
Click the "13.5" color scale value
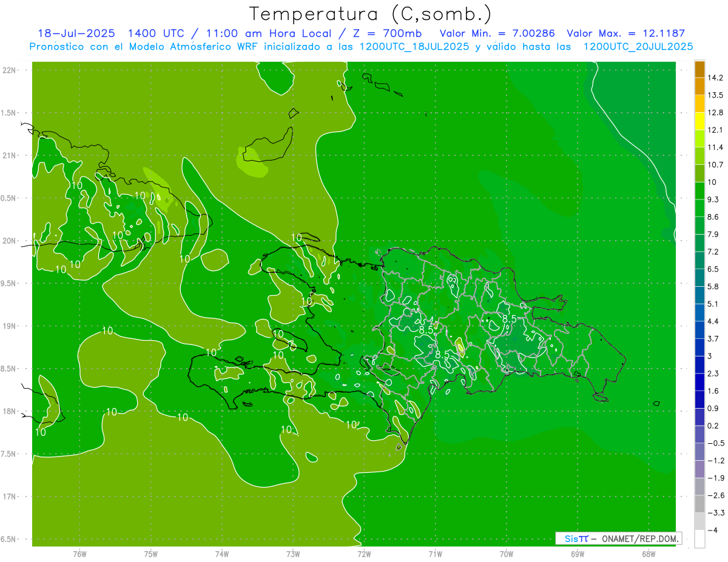715,95
